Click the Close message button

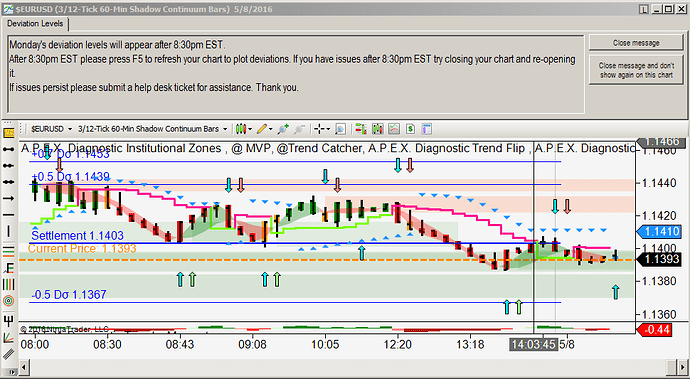[x=636, y=43]
